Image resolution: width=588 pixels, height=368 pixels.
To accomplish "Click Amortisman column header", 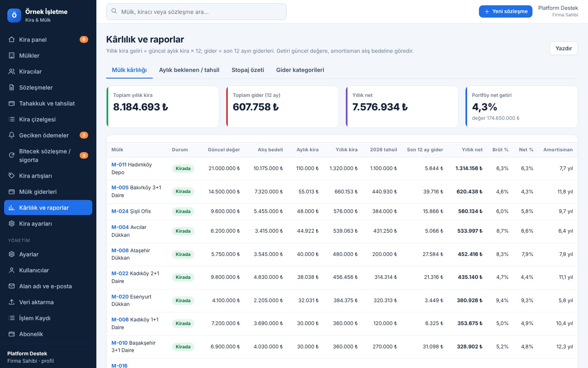I will [558, 150].
